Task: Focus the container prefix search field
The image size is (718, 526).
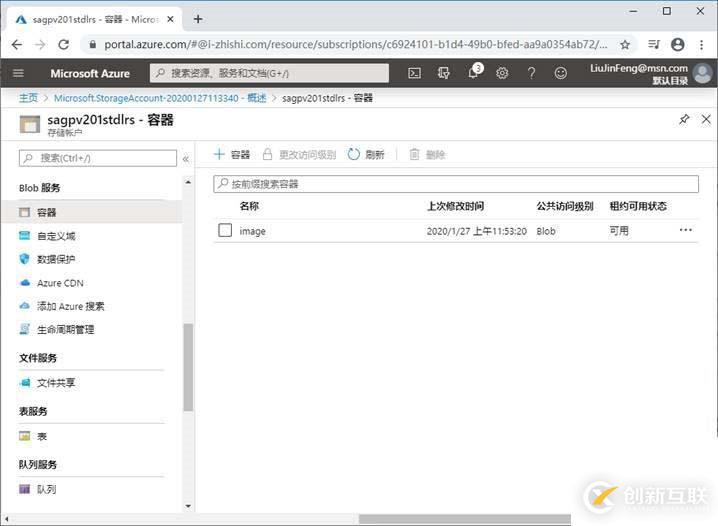Action: [456, 184]
